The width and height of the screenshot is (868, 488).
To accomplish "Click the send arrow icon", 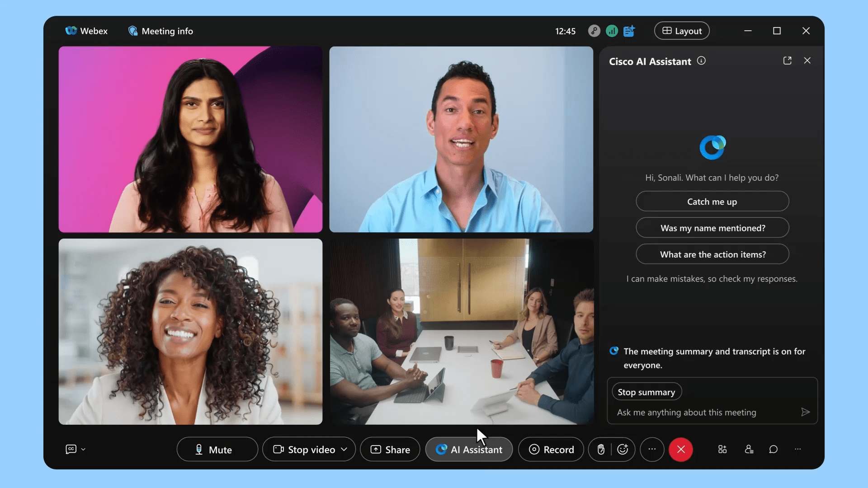I will tap(805, 412).
